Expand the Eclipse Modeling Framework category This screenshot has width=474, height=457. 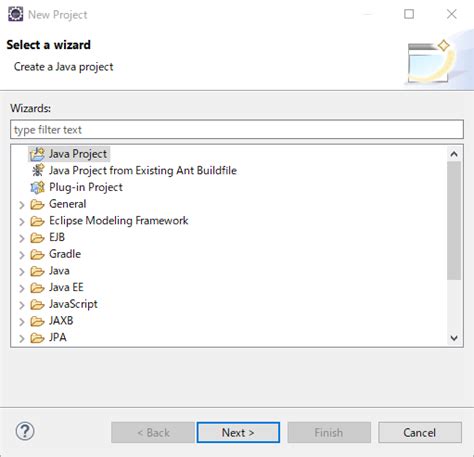(x=22, y=221)
